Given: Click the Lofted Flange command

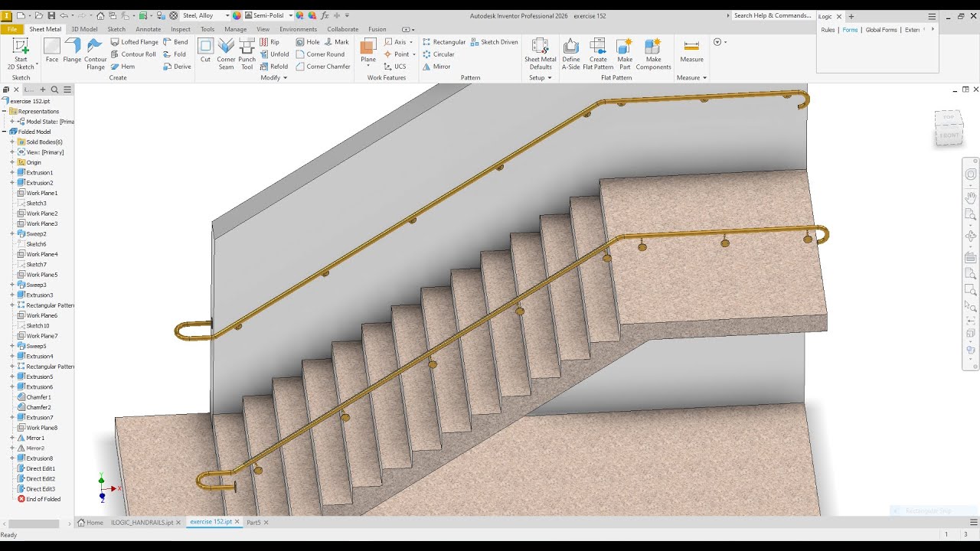Looking at the screenshot, I should (x=134, y=42).
